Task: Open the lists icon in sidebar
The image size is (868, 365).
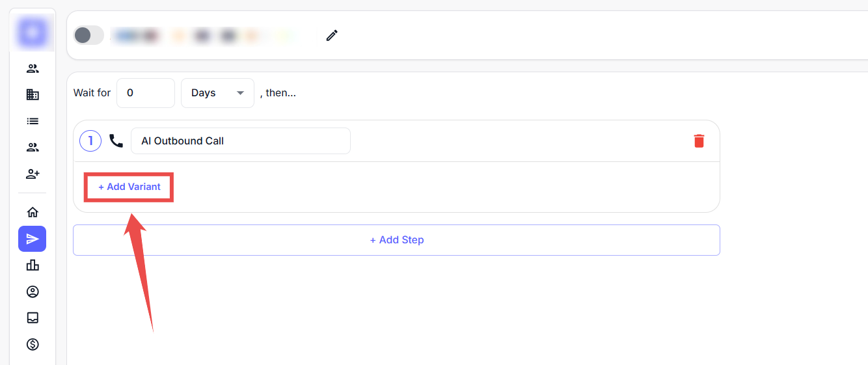Action: (x=33, y=121)
